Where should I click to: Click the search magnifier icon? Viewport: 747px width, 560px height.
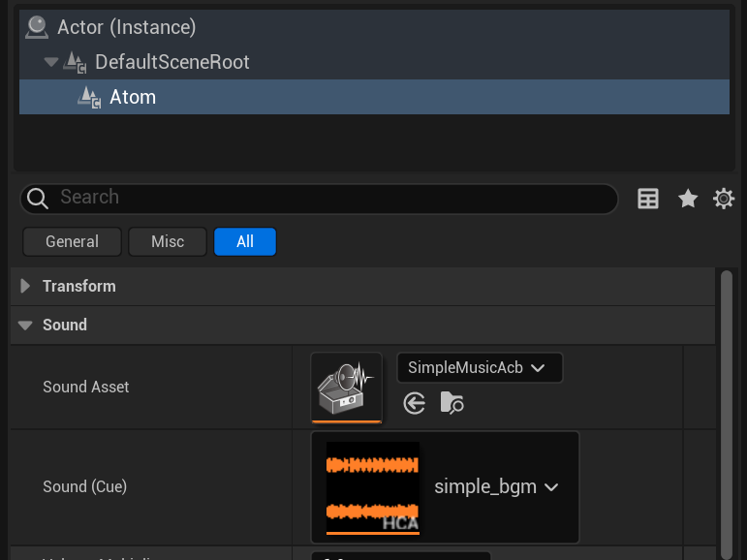37,199
